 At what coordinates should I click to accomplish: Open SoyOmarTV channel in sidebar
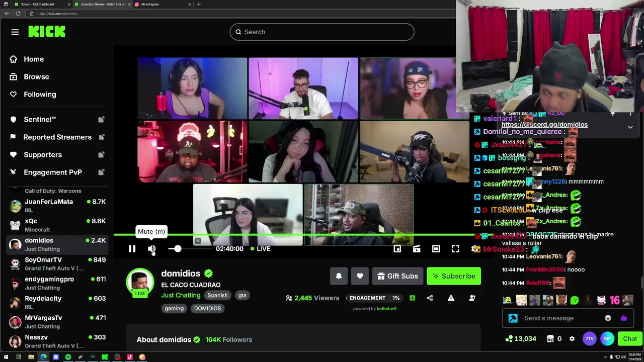tap(56, 264)
